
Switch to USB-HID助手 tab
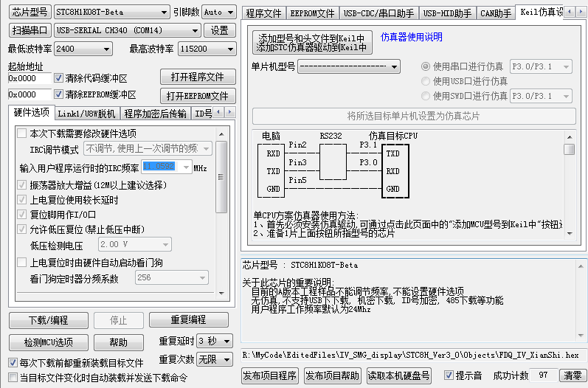click(447, 13)
